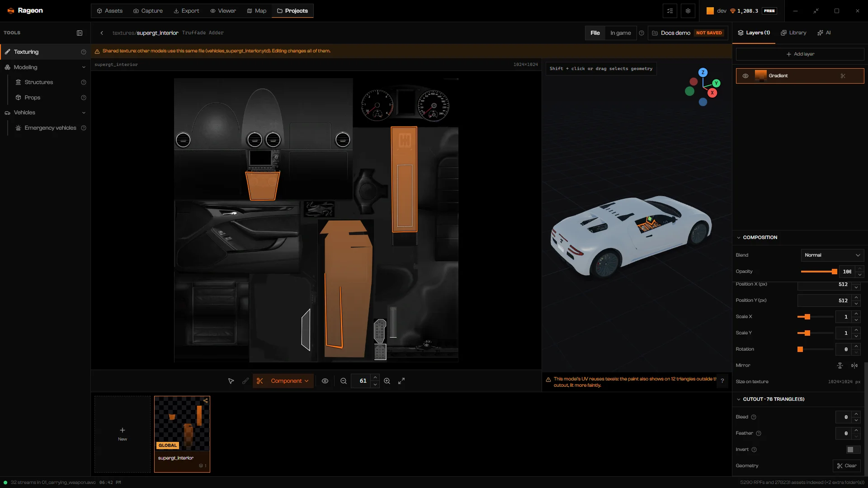This screenshot has width=868, height=488.
Task: Click the Invert info icon
Action: [x=754, y=450]
